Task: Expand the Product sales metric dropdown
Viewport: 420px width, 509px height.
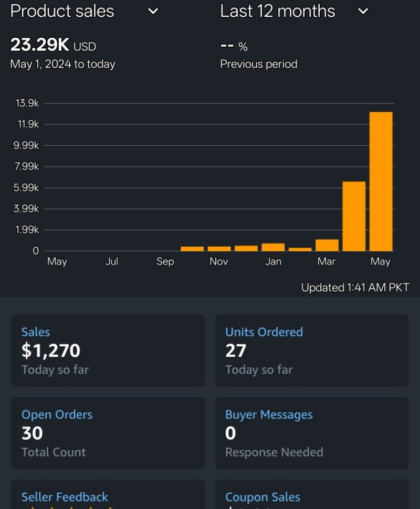Action: [x=153, y=11]
